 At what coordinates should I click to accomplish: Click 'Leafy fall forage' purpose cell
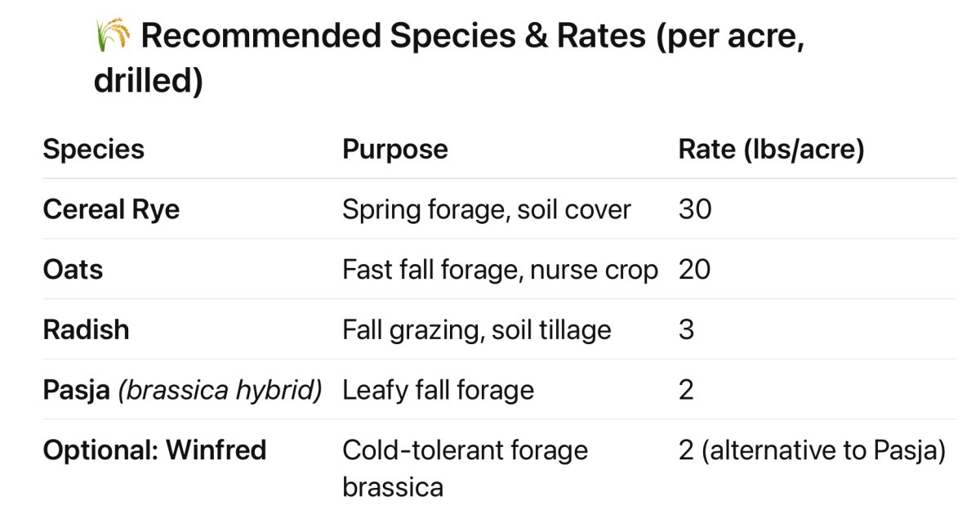[x=438, y=390]
